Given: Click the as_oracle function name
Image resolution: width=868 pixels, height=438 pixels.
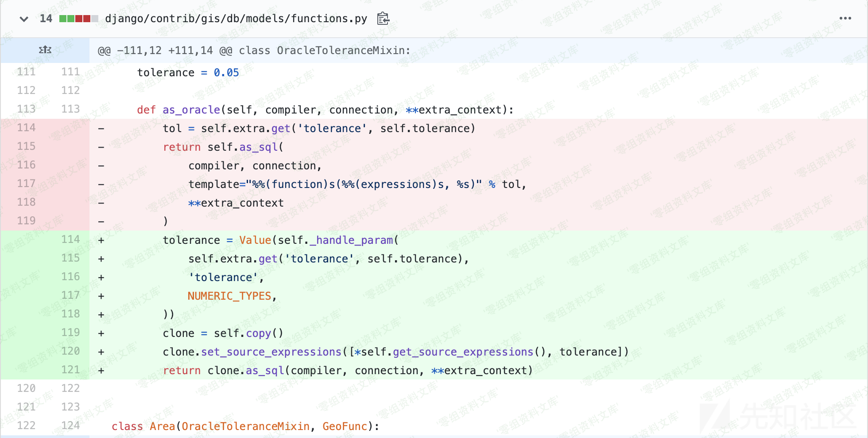Looking at the screenshot, I should [x=191, y=110].
